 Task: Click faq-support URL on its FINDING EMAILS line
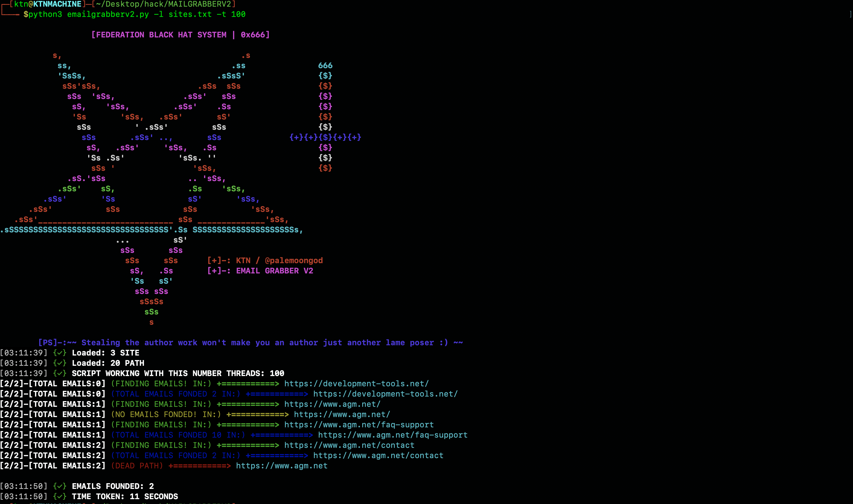pos(359,425)
